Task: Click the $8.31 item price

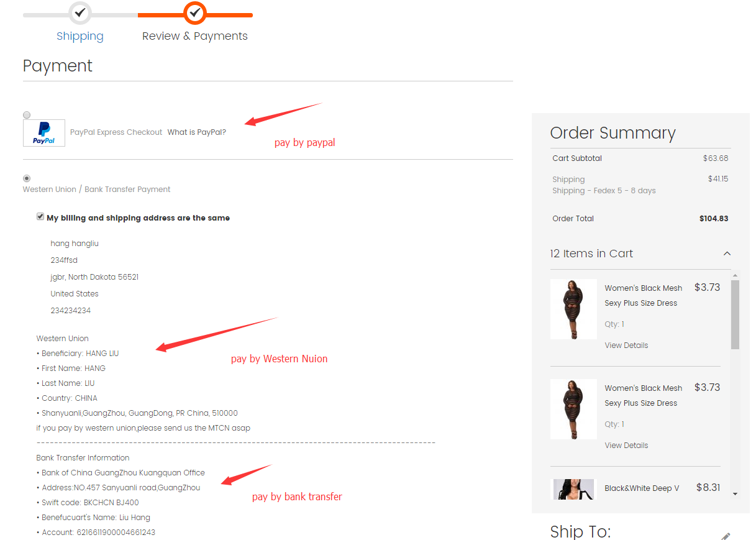Action: coord(708,488)
